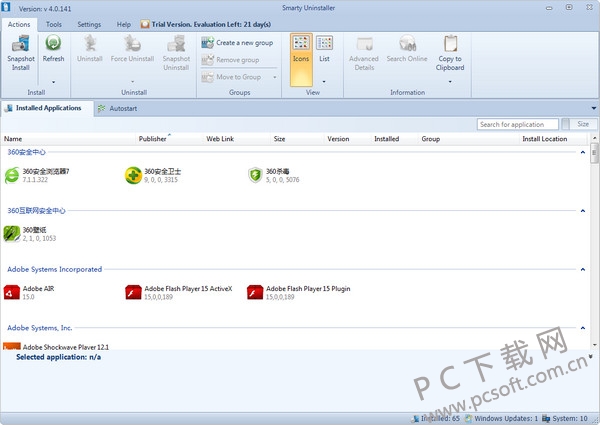Click the Snapshot Uninstall icon
Viewport: 600px width, 425px height.
click(176, 43)
